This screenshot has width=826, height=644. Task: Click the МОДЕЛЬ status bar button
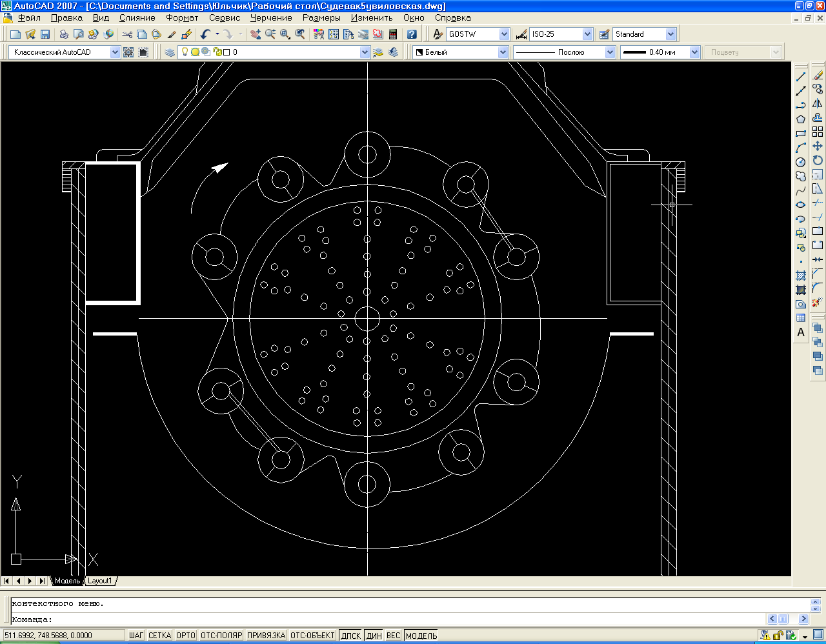point(421,636)
